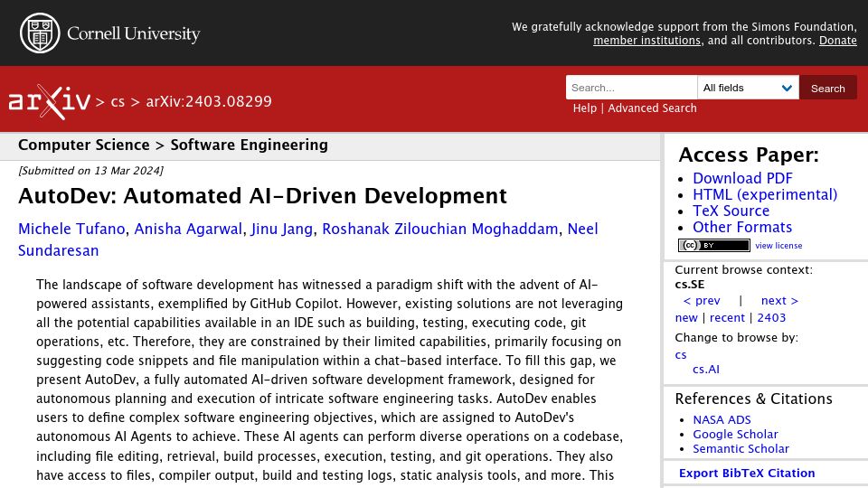
Task: Open the Help link
Action: (585, 108)
